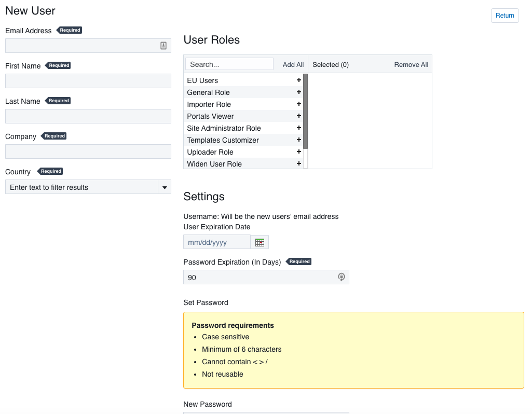Viewport: 532px width, 414px height.
Task: Click the Password Expiration field showing 90
Action: point(260,277)
